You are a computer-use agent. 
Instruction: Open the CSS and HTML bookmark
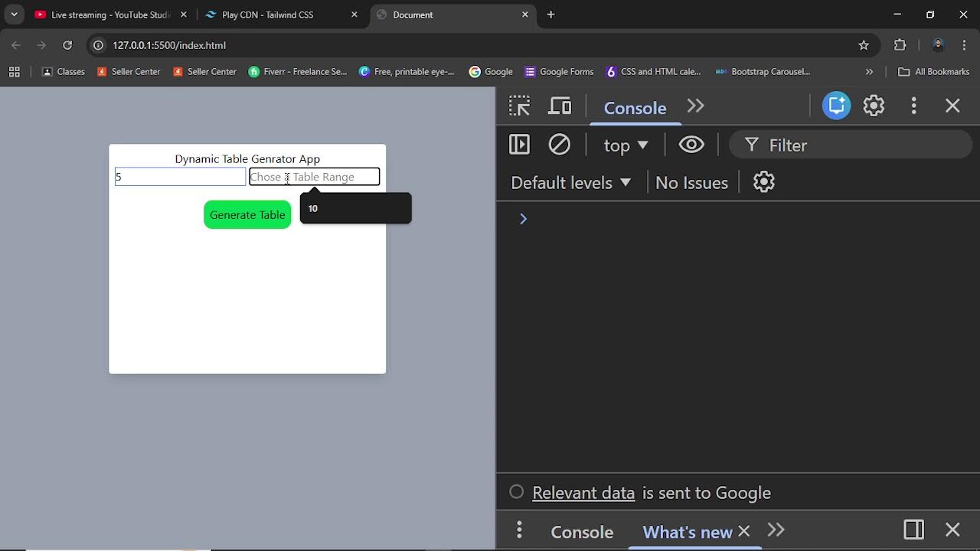pyautogui.click(x=653, y=71)
